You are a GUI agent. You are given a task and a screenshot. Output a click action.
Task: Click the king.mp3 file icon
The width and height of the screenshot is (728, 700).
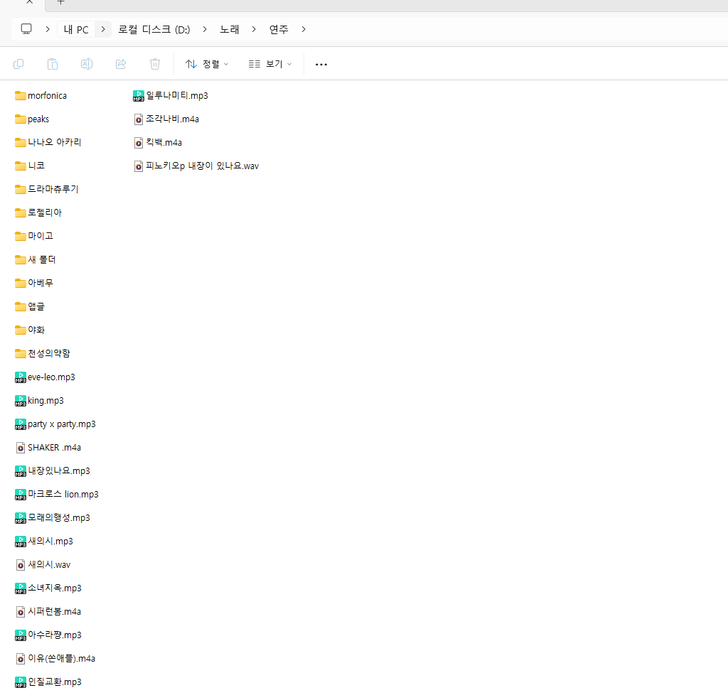pyautogui.click(x=21, y=401)
